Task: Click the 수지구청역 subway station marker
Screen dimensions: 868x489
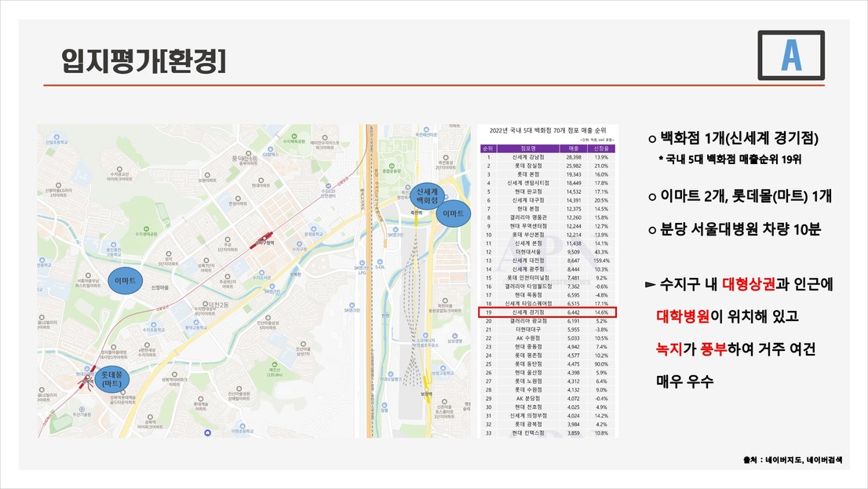Action: [264, 239]
